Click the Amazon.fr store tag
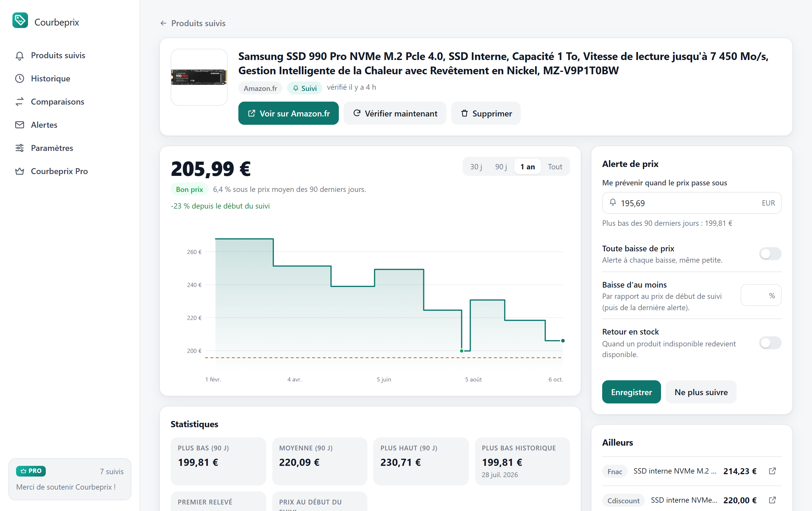Image resolution: width=812 pixels, height=511 pixels. [260, 88]
